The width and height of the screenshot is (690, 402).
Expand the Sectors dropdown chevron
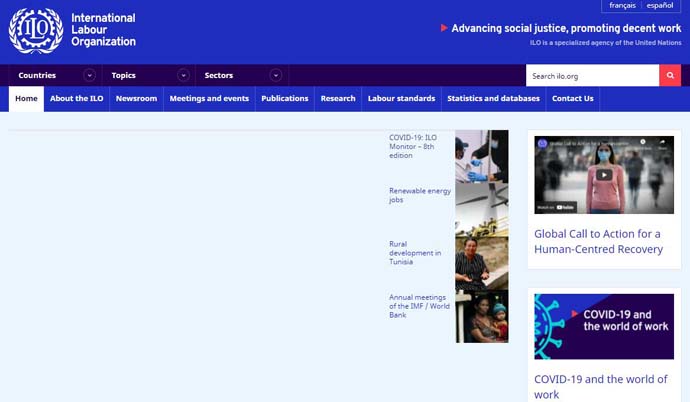click(275, 75)
